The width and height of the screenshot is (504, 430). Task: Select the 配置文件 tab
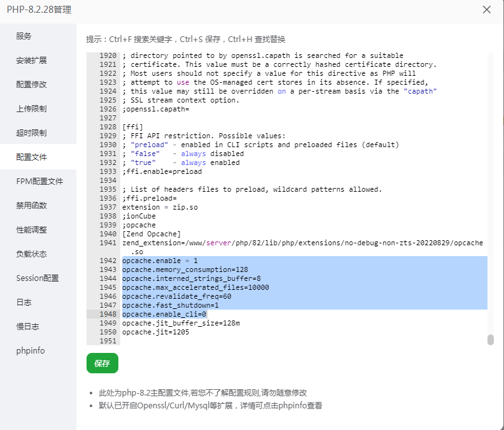click(31, 157)
